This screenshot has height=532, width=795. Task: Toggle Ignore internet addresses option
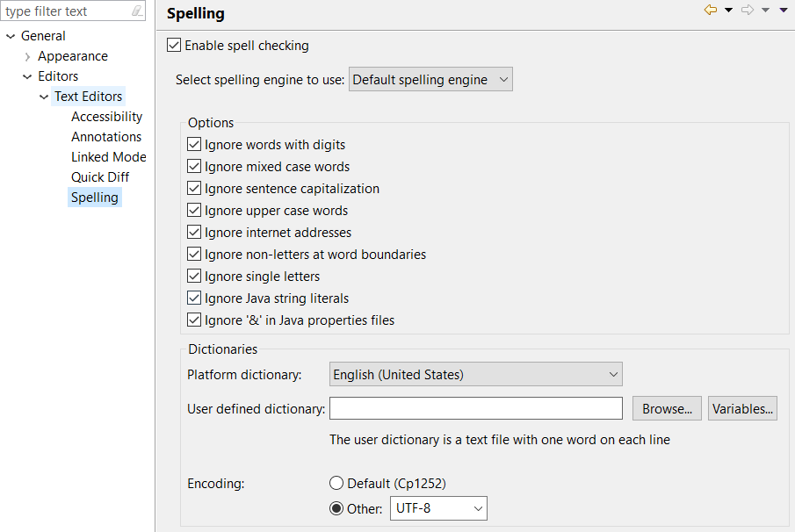click(194, 233)
